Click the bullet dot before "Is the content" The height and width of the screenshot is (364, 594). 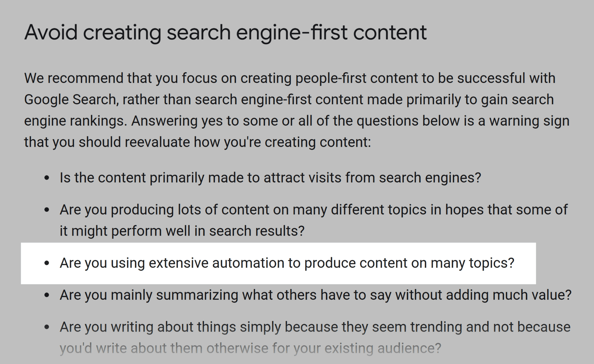(47, 178)
